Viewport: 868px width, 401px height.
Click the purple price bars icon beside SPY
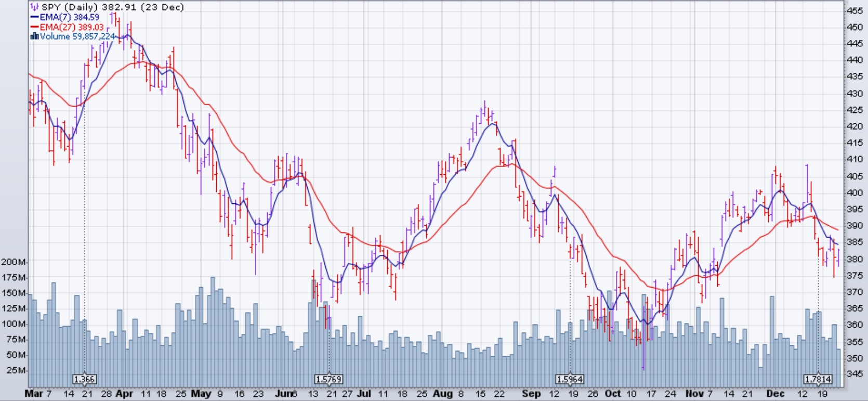(x=34, y=7)
